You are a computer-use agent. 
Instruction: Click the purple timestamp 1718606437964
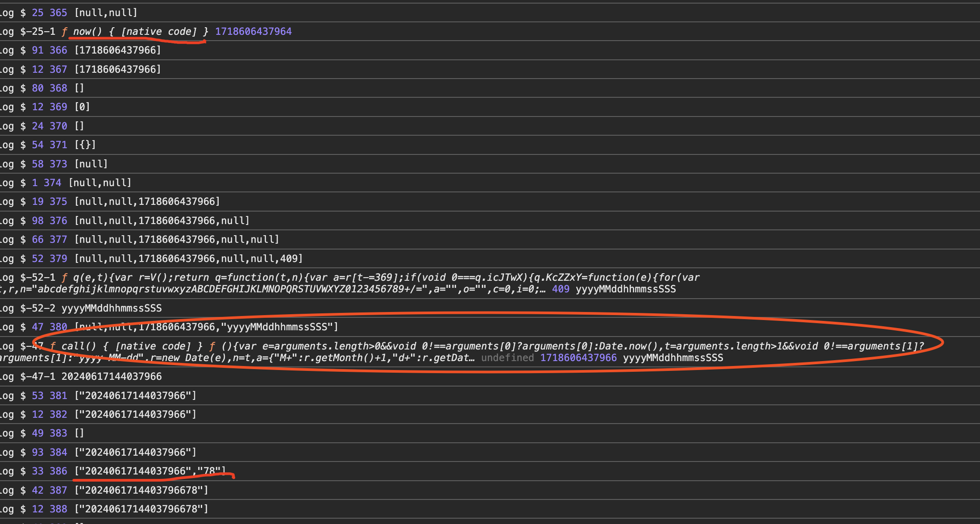click(x=253, y=32)
